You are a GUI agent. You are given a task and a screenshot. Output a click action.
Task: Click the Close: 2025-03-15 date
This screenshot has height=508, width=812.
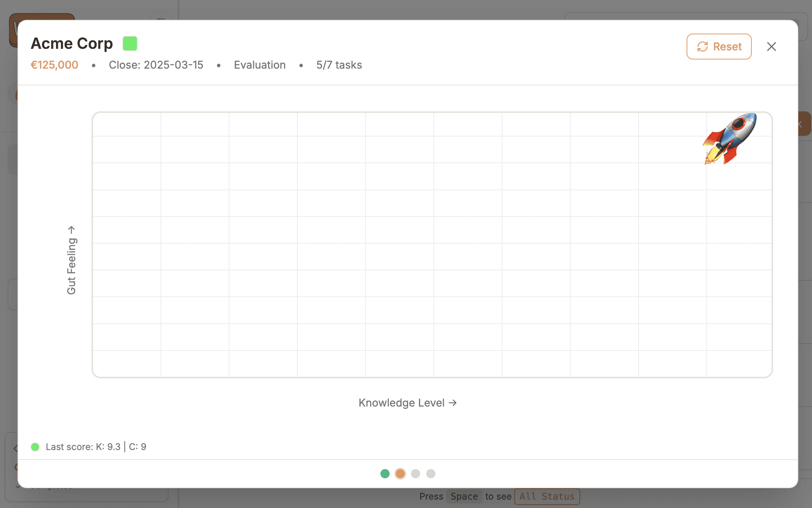(x=156, y=65)
